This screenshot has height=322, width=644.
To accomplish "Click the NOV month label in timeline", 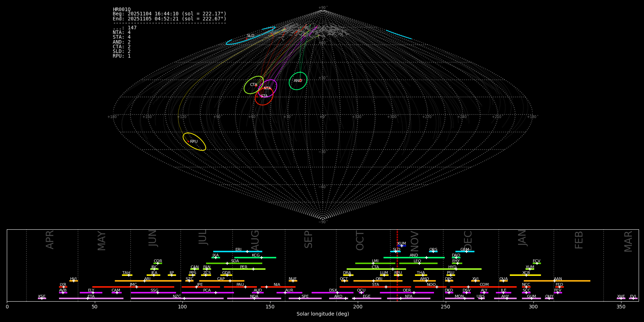I will pos(414,241).
